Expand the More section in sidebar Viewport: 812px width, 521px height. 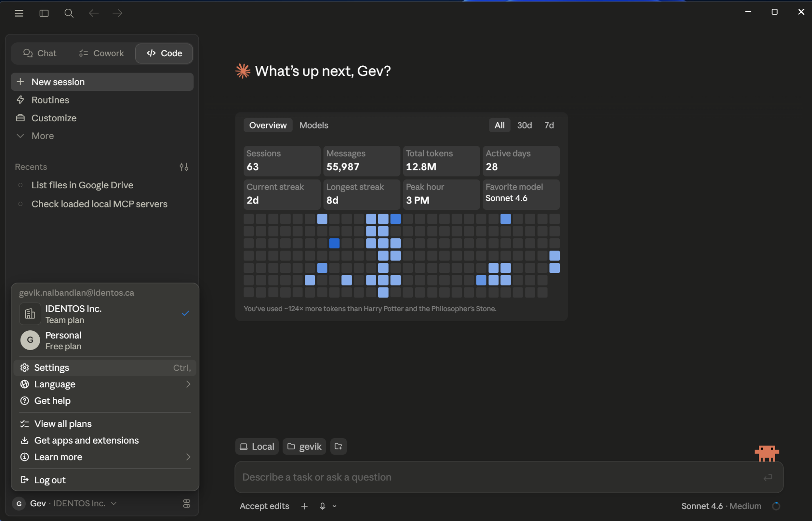pos(102,136)
